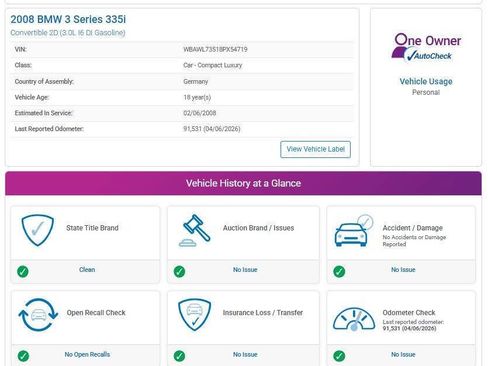Viewport: 488px width, 366px height.
Task: Click the Odometer Check gauge icon
Action: (x=354, y=319)
